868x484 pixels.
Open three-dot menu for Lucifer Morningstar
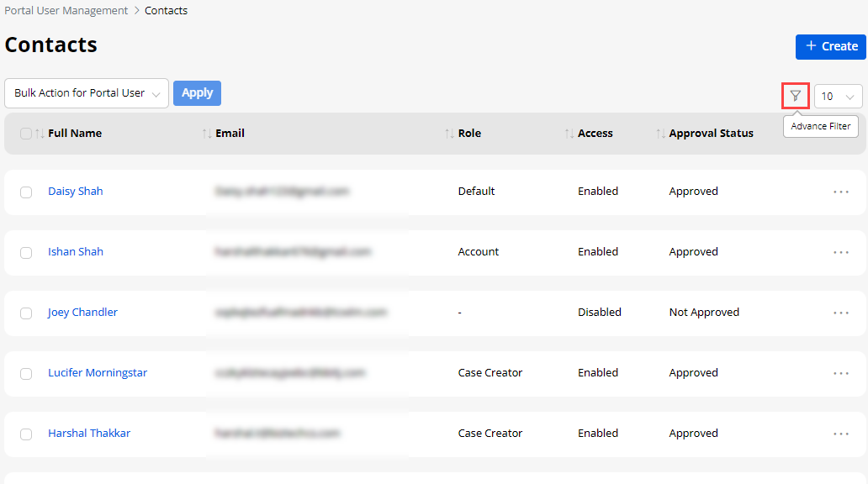point(840,373)
